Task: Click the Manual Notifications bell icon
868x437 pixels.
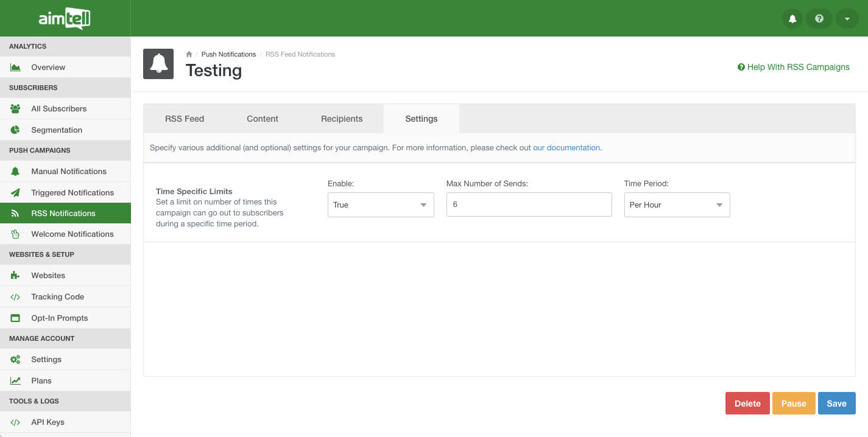Action: pyautogui.click(x=15, y=172)
